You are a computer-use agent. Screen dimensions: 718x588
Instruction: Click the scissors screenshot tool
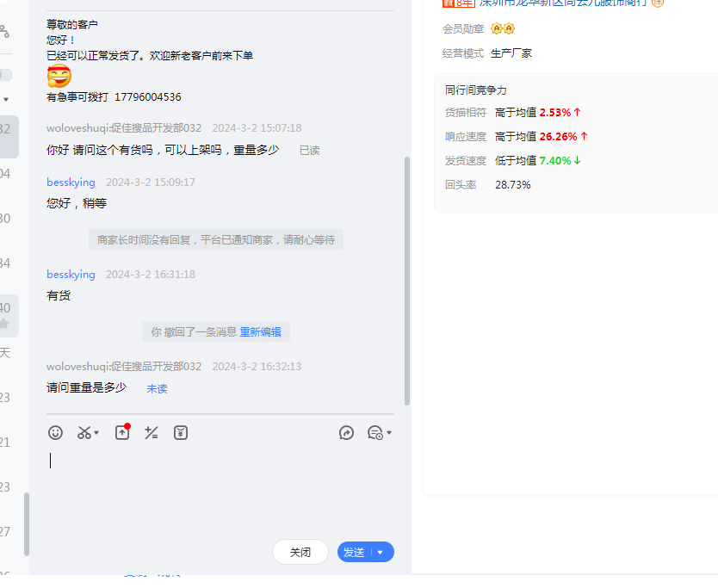[x=84, y=433]
